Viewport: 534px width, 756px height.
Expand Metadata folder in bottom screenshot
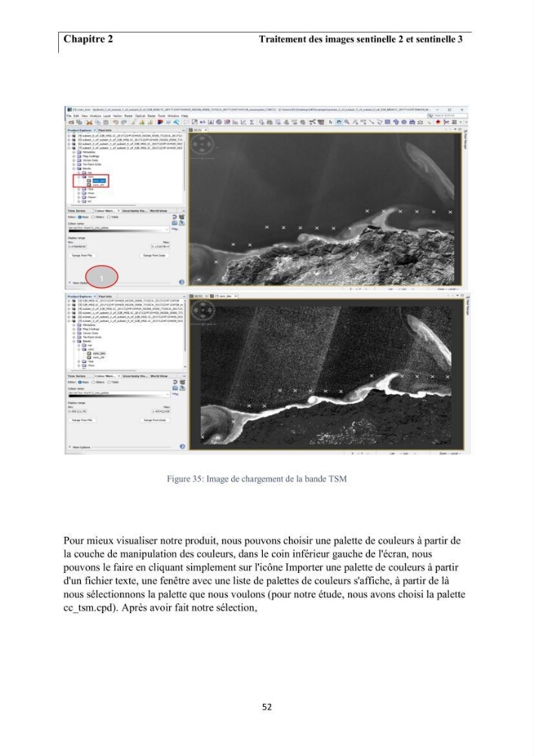pos(74,325)
